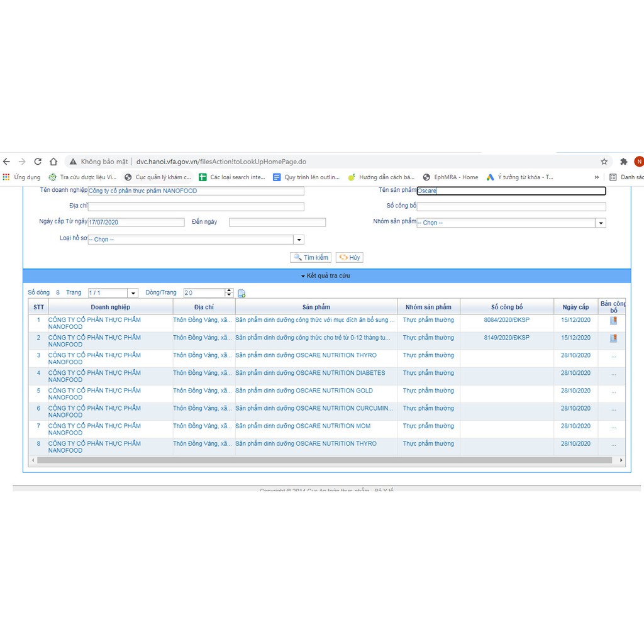Click the table scroll left arrow

pyautogui.click(x=33, y=460)
